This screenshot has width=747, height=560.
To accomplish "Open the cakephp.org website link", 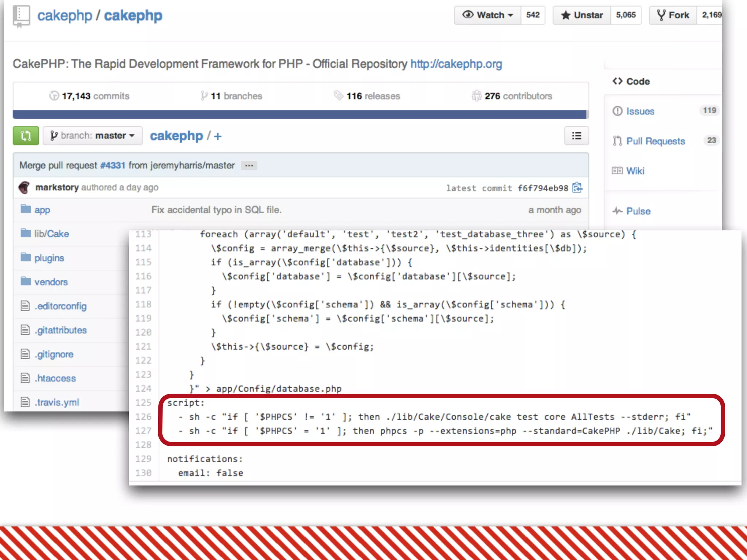I will pyautogui.click(x=456, y=64).
